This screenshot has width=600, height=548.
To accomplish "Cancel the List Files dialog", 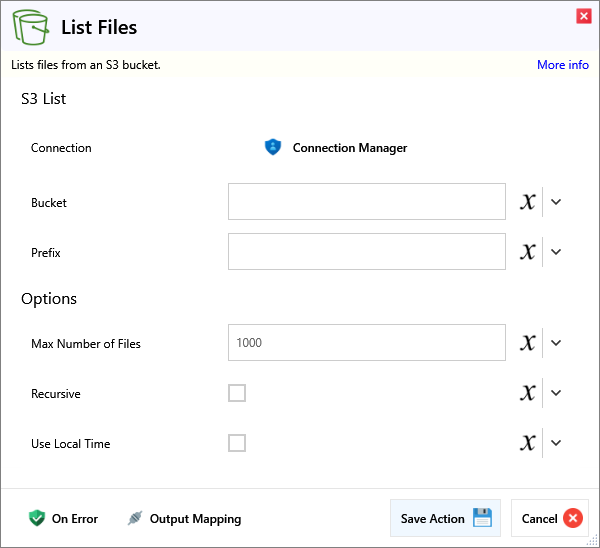I will [x=550, y=518].
